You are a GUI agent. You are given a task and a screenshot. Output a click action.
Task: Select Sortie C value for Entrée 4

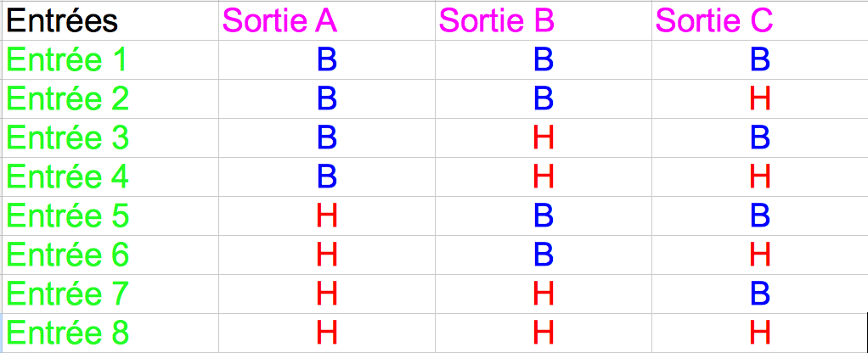coord(760,177)
